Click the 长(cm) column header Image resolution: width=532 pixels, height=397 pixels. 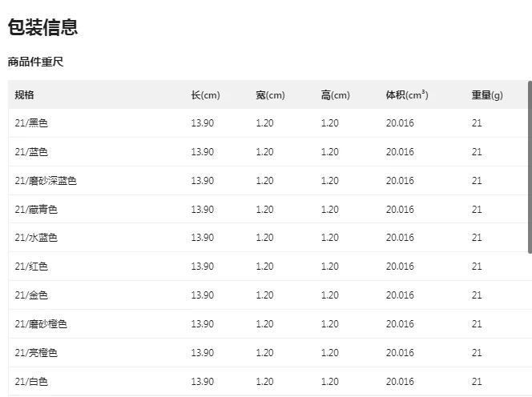tap(205, 95)
